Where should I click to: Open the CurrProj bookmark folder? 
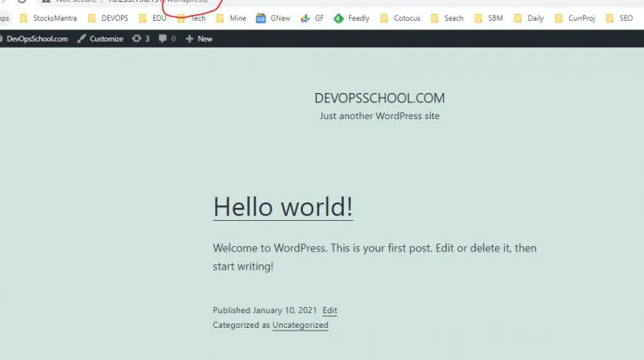point(575,18)
